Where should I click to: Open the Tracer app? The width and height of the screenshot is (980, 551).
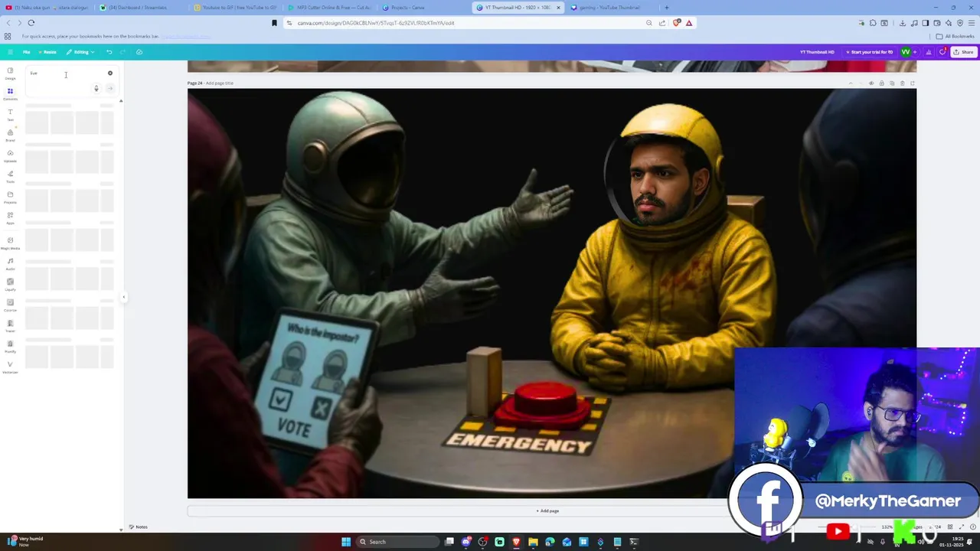pyautogui.click(x=10, y=326)
